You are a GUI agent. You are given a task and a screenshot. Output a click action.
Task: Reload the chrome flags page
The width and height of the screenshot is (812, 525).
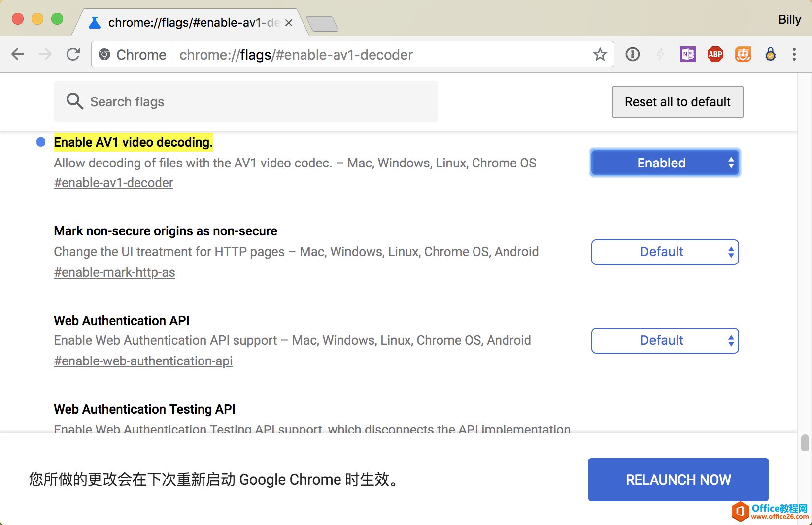pos(73,54)
